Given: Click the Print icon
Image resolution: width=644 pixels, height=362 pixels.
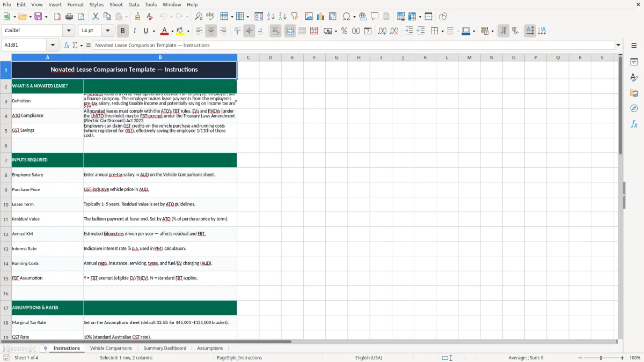Looking at the screenshot, I should click(69, 17).
